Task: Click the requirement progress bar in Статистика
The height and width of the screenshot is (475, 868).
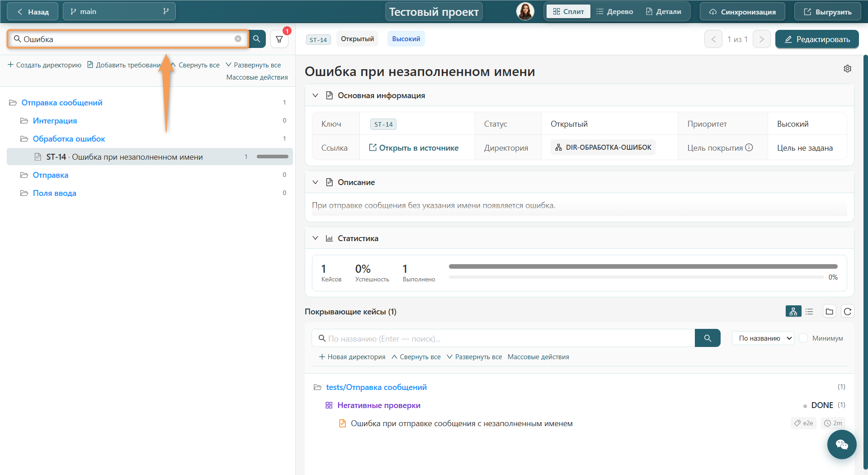Action: click(x=643, y=266)
